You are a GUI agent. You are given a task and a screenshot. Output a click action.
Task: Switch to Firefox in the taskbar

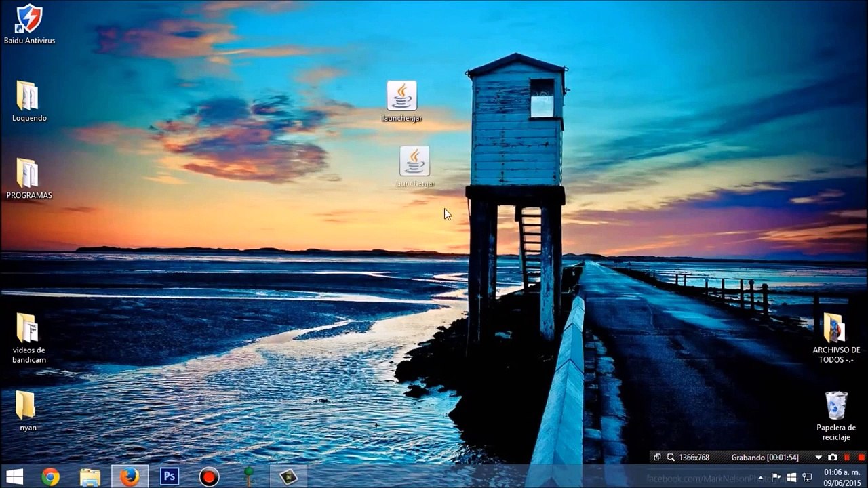(130, 477)
